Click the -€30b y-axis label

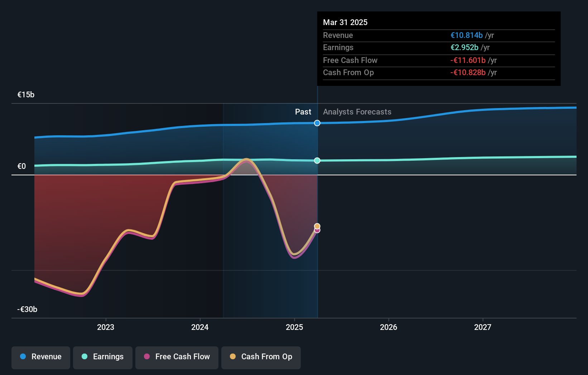pos(27,310)
